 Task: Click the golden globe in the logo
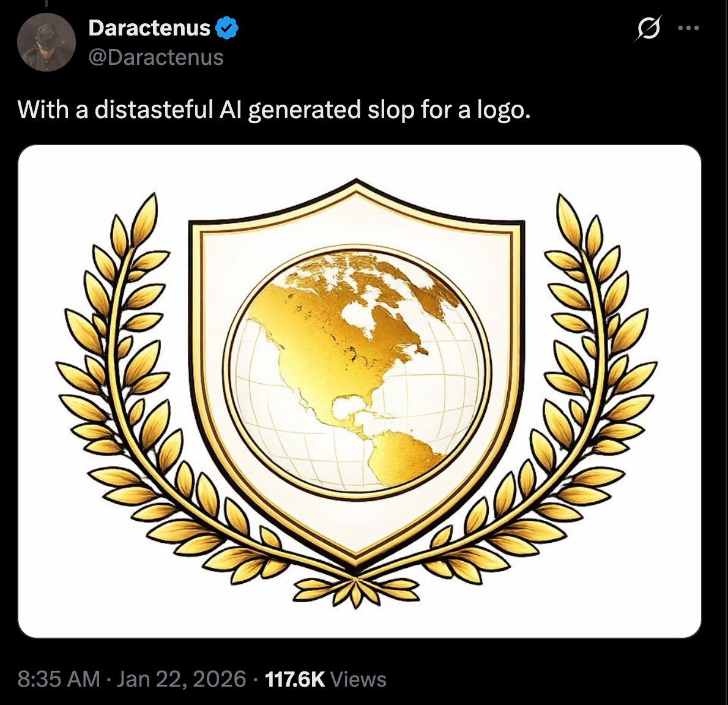(356, 369)
